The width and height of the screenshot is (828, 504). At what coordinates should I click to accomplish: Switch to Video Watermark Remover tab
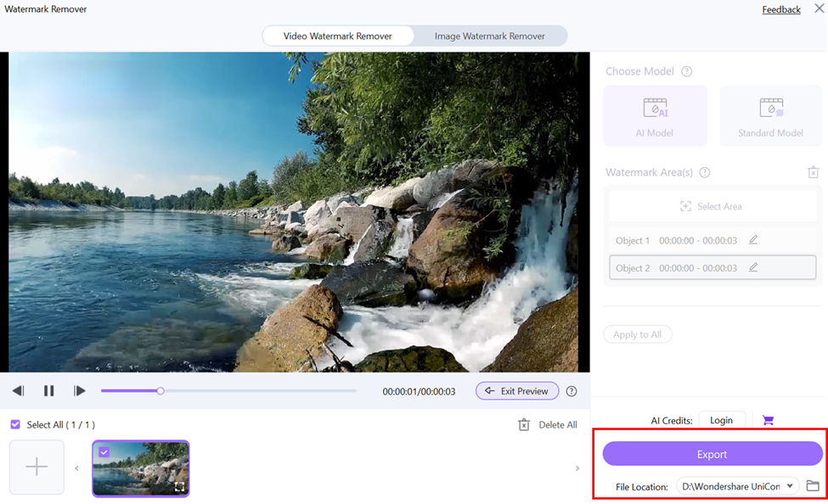tap(338, 36)
